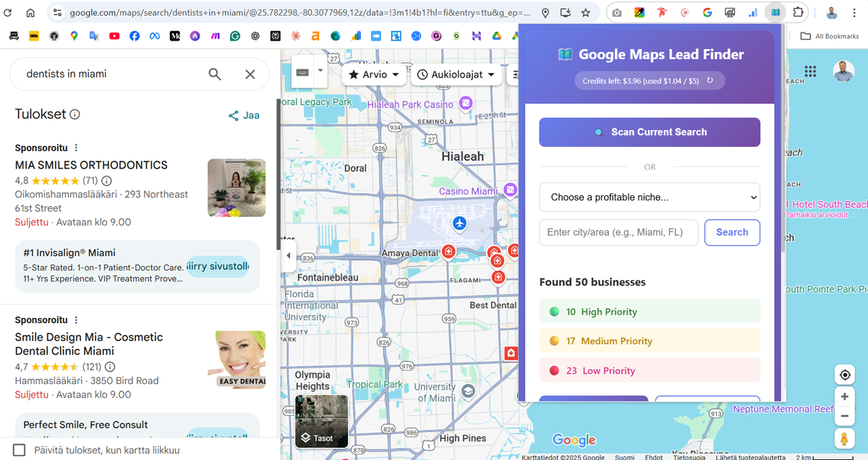Reload the page with the browser refresh icon
Screen dimensions: 868x460
[9, 12]
